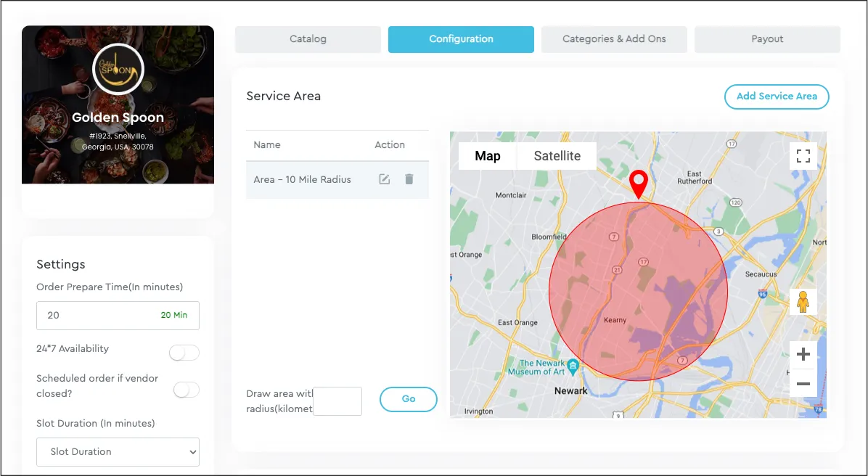Viewport: 868px width, 476px height.
Task: Toggle scheduled order if vendor closed
Action: (x=186, y=390)
